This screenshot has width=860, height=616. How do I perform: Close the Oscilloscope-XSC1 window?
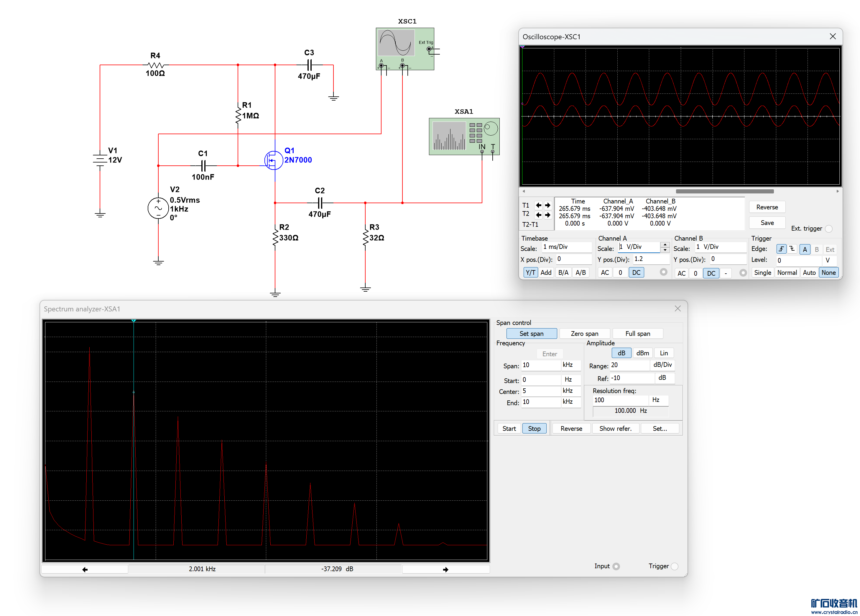click(833, 36)
